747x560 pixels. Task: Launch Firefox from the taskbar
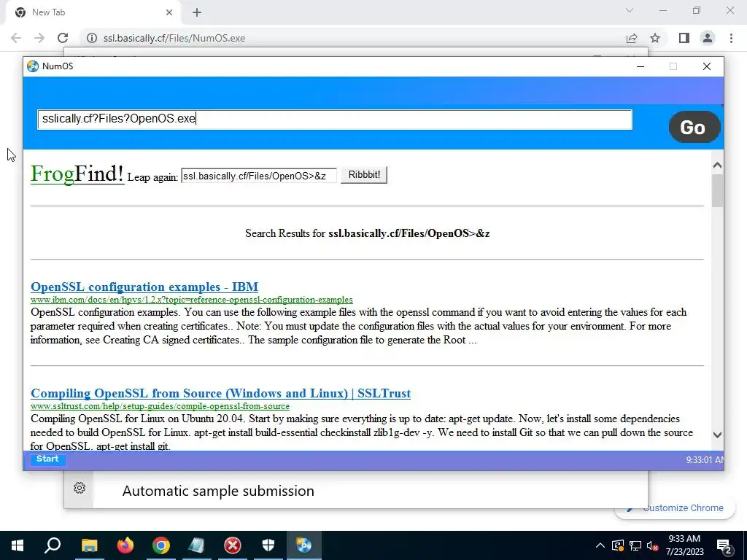(x=125, y=545)
